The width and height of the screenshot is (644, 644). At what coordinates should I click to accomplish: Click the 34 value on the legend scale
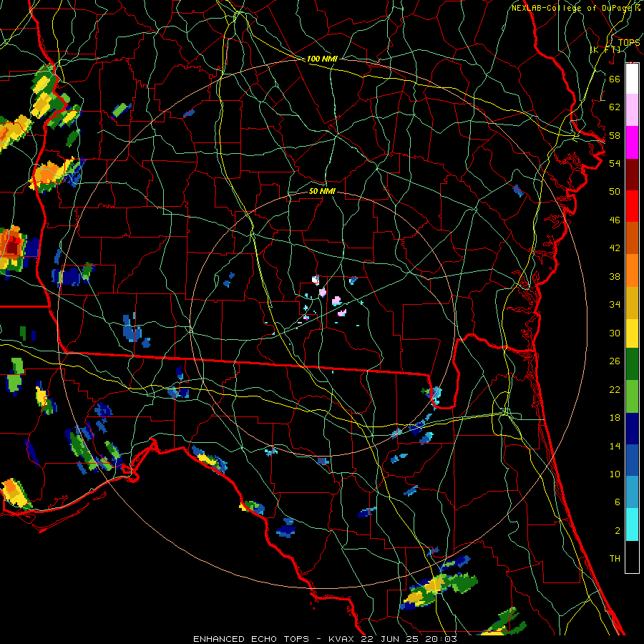615,305
